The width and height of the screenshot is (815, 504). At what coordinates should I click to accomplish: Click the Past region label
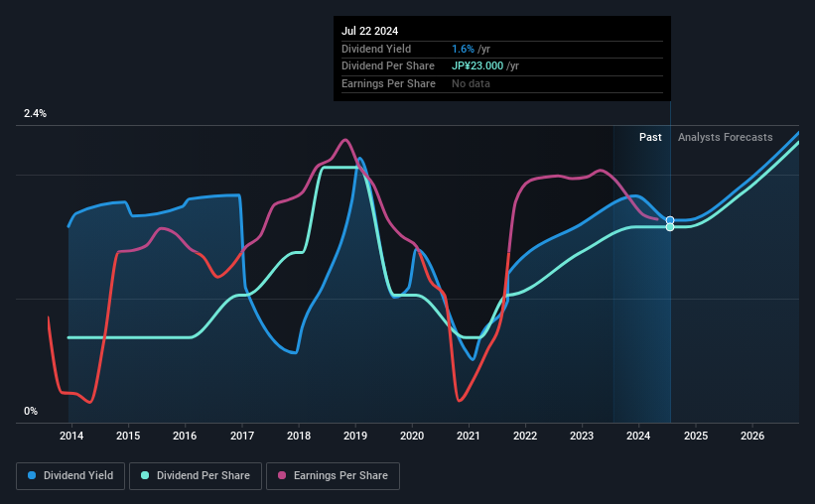click(x=650, y=137)
